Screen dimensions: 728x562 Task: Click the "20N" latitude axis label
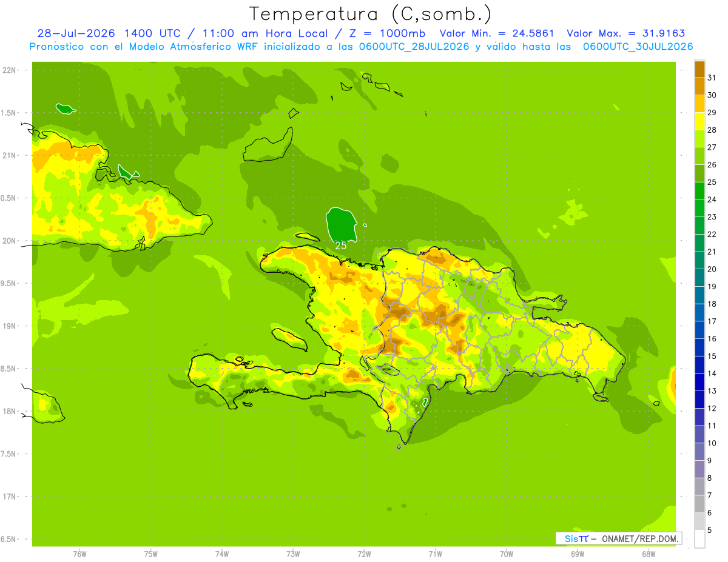pos(10,241)
